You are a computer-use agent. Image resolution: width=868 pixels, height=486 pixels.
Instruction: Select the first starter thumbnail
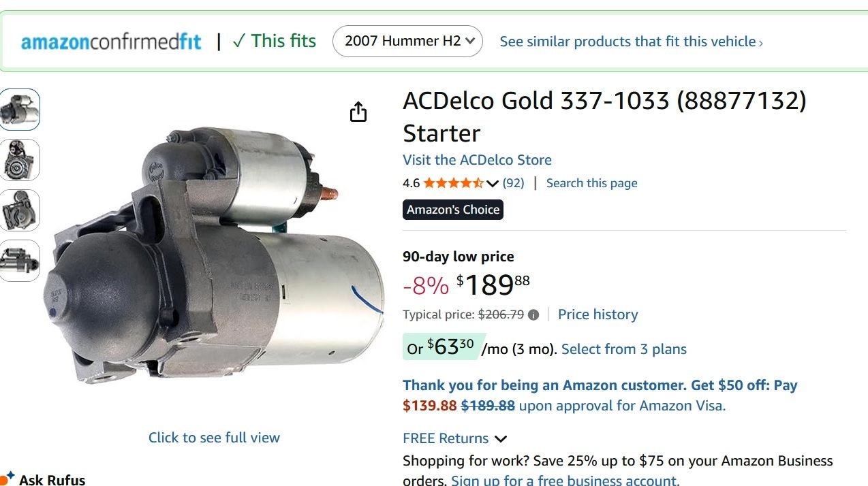[19, 110]
